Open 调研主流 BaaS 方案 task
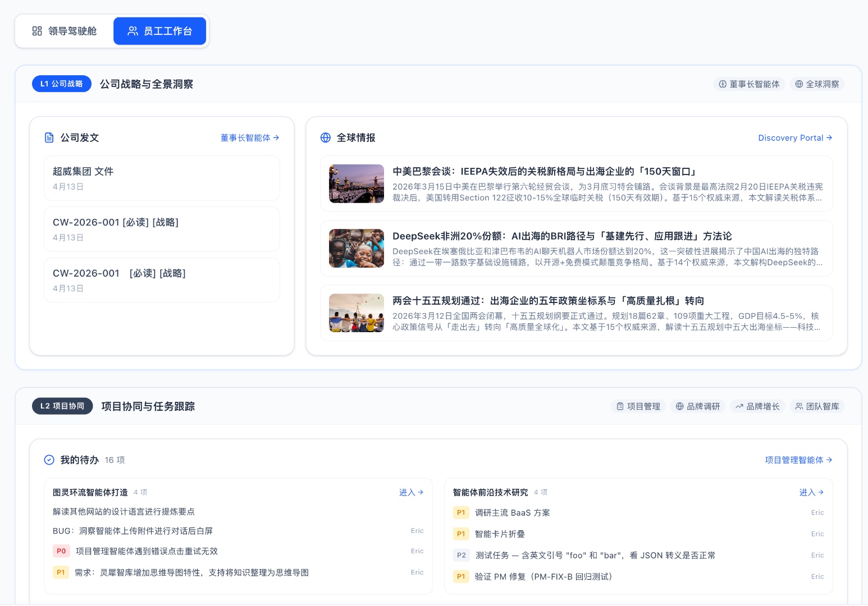This screenshot has height=606, width=868. (638, 512)
